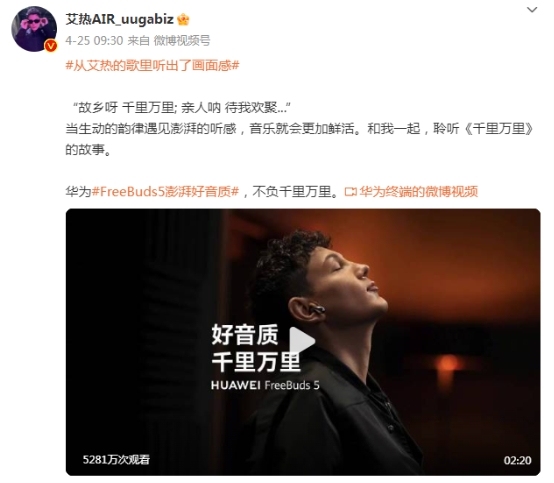Click the HUAWEI FreeBuds 5 caption text
The height and width of the screenshot is (483, 554).
265,385
